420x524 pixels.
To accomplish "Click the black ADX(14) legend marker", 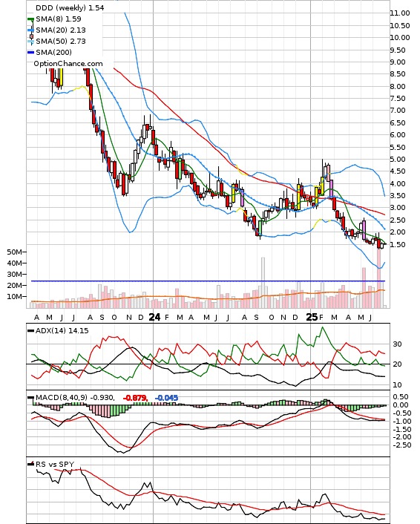I will [x=30, y=330].
